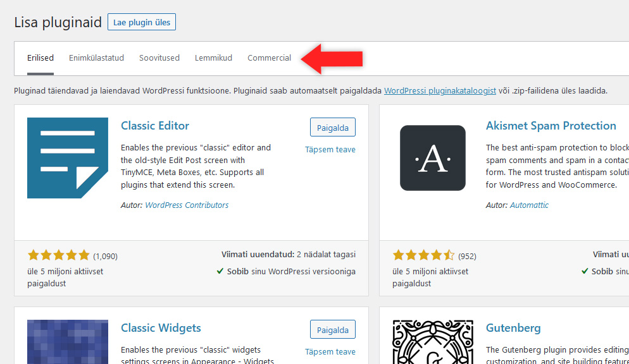
Task: Switch to the Soovitused tab
Action: pyautogui.click(x=159, y=58)
